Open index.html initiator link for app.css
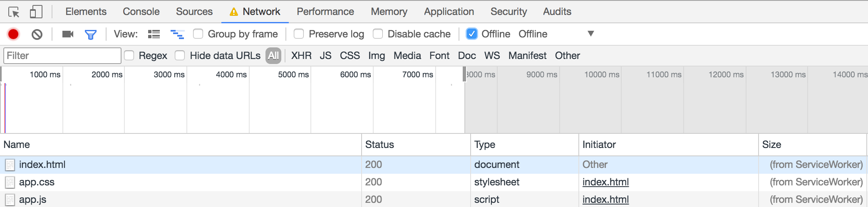The image size is (868, 207). tap(605, 182)
